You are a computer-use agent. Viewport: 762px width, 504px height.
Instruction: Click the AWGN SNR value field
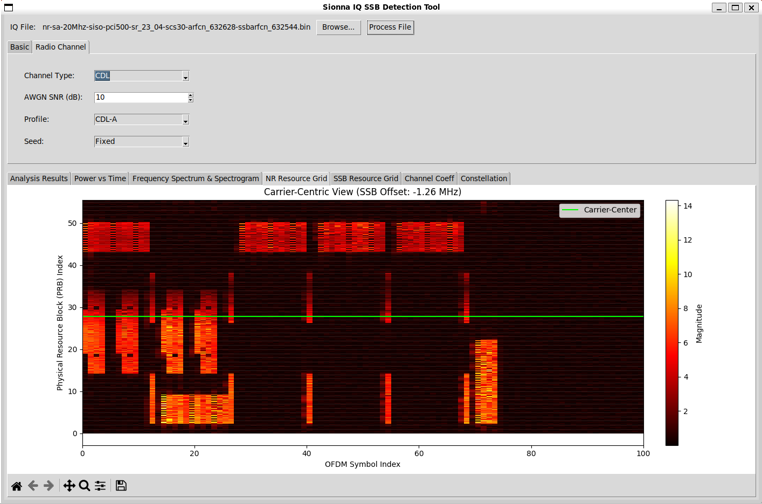(140, 98)
